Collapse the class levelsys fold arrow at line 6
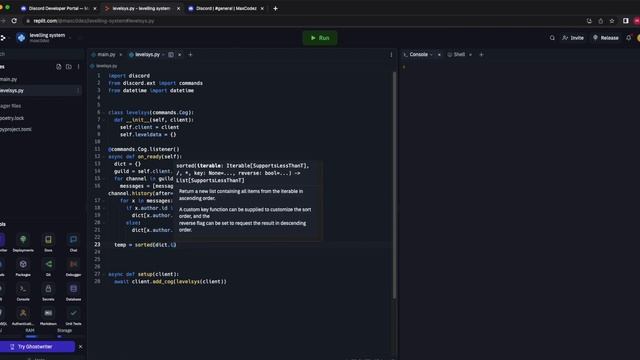The image size is (640, 360). click(x=104, y=113)
